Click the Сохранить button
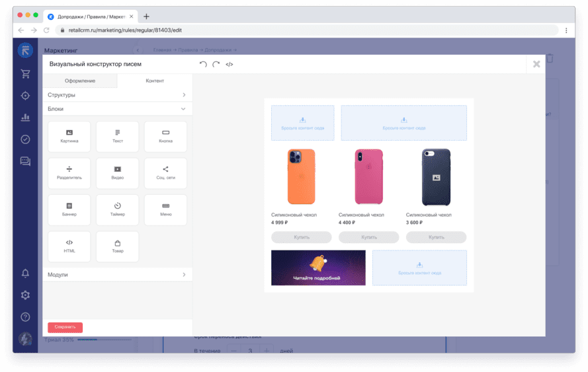The height and width of the screenshot is (372, 588). tap(65, 327)
